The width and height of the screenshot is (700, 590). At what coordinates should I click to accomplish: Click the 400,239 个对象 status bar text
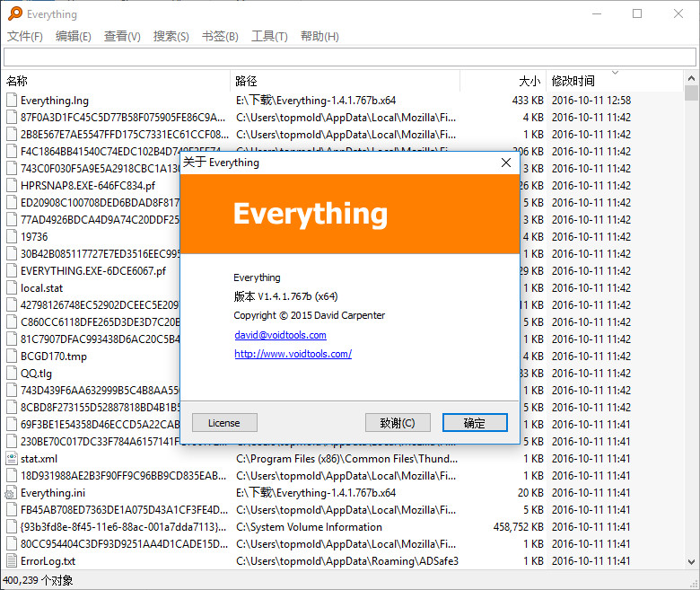[x=38, y=580]
